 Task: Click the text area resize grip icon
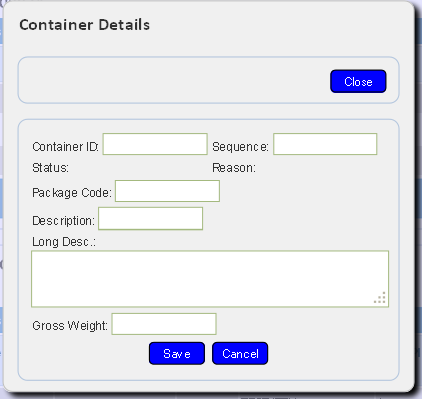pos(380,298)
